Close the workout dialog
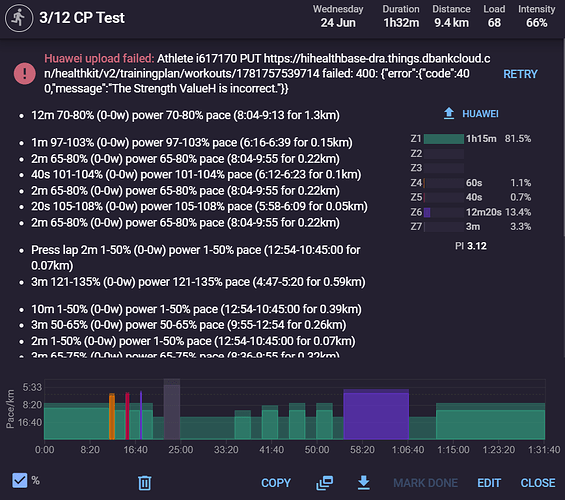Screen dimensions: 565x500 pos(538,483)
